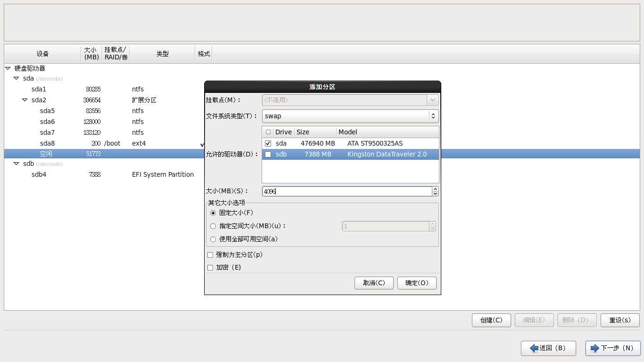Select the sda1 partition row

pos(322,89)
